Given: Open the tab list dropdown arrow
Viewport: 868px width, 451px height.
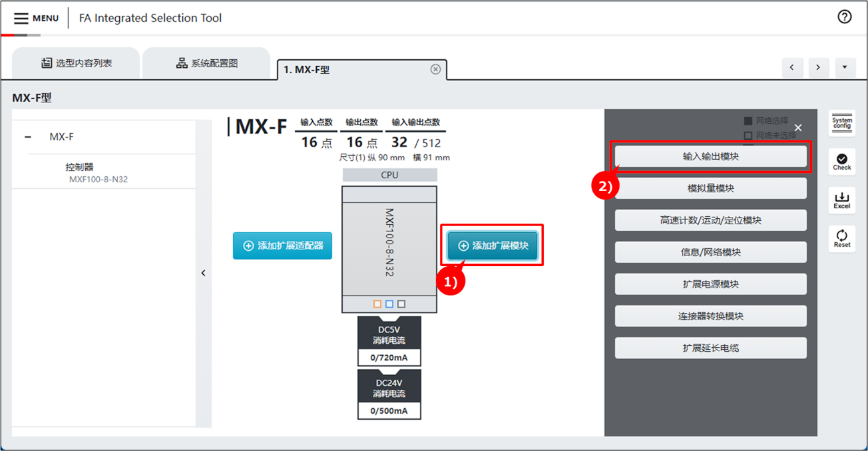Looking at the screenshot, I should (845, 67).
